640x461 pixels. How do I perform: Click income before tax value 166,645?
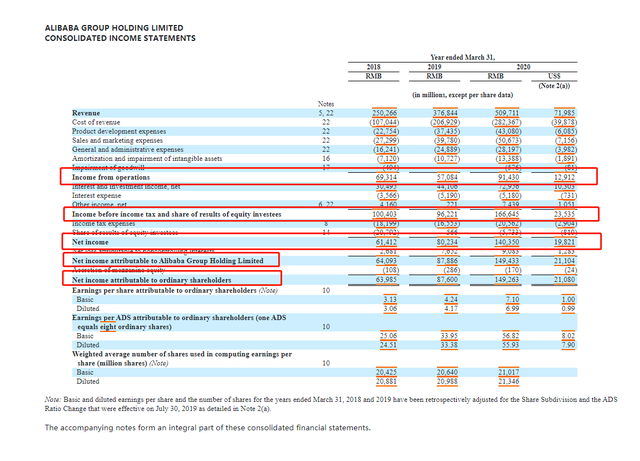tap(507, 214)
